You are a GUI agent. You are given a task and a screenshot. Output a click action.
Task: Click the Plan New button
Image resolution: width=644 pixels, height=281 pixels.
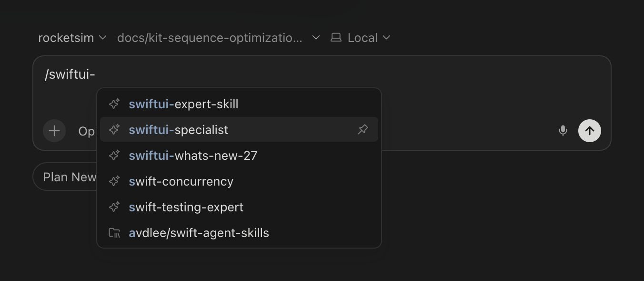(x=65, y=177)
